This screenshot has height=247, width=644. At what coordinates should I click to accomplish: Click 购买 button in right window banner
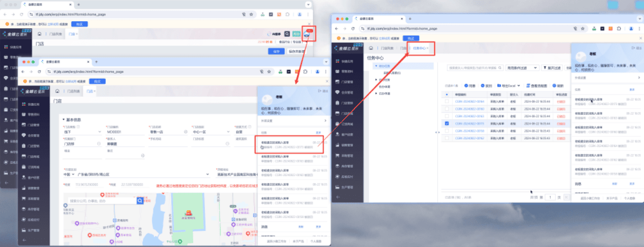[x=411, y=38]
